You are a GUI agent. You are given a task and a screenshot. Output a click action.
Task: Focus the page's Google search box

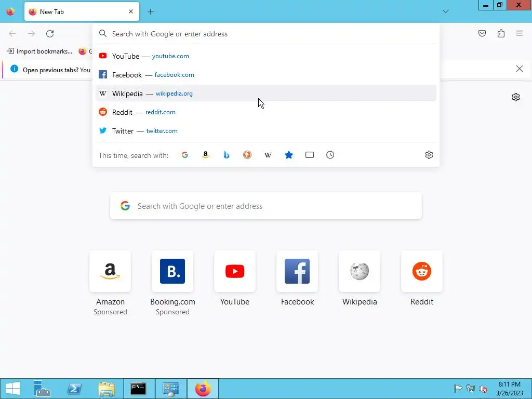[x=266, y=206]
